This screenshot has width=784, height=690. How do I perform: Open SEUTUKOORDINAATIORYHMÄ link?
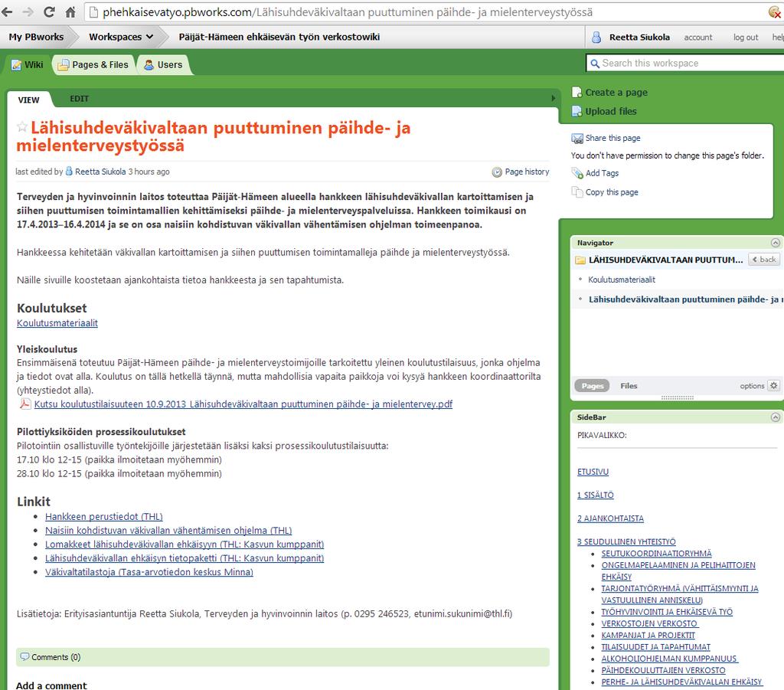(656, 554)
